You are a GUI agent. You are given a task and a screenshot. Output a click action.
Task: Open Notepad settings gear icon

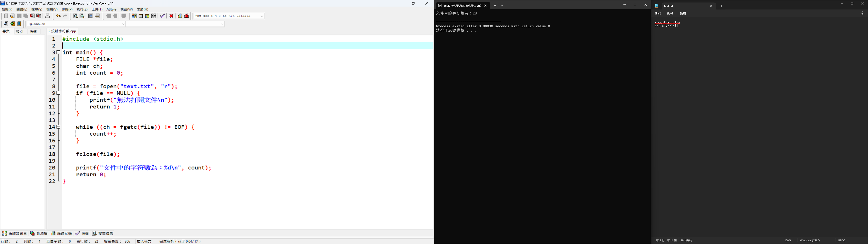coord(862,14)
